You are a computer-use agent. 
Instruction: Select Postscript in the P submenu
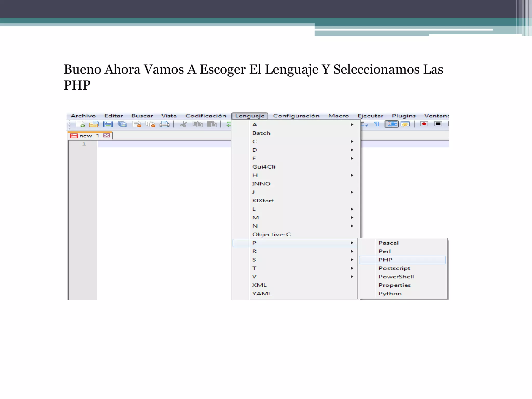point(402,268)
